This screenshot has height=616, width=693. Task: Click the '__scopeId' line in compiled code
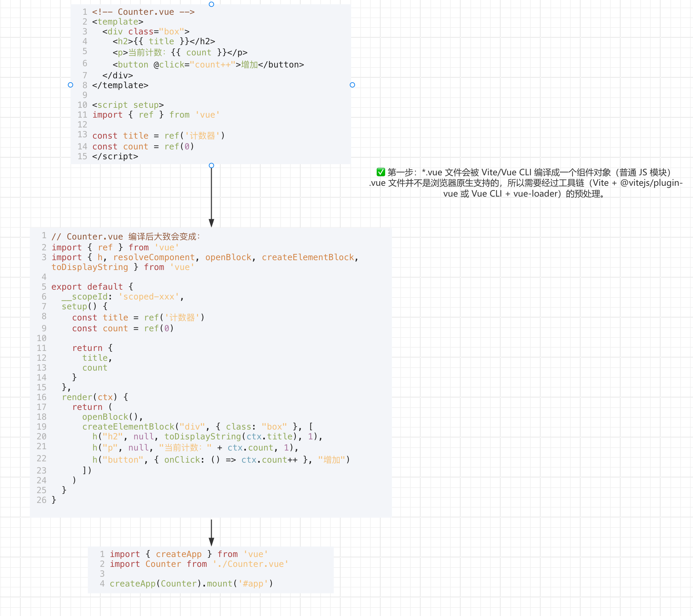point(122,297)
